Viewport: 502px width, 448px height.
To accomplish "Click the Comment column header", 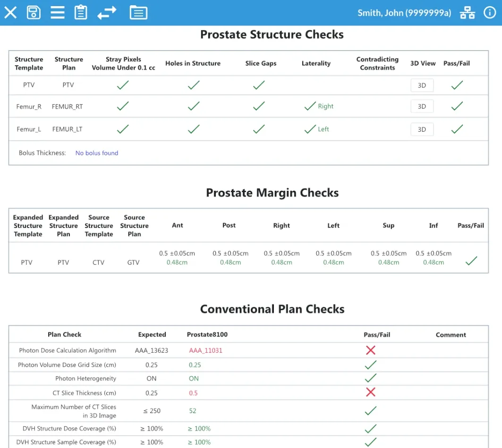I will pyautogui.click(x=451, y=335).
